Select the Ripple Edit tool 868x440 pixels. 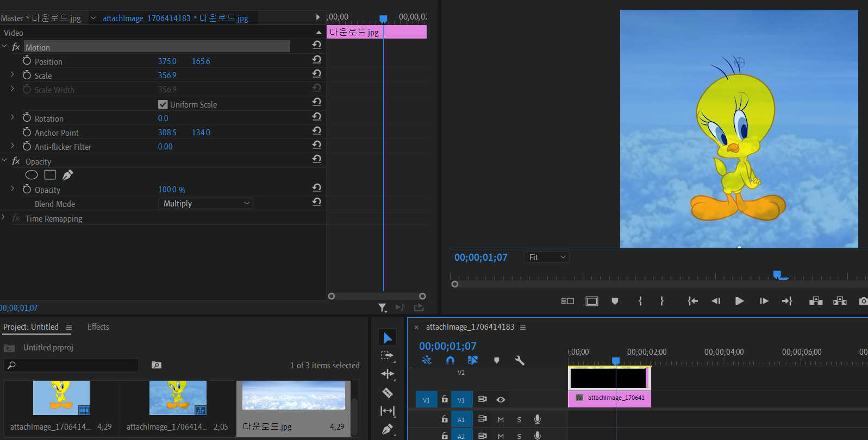pos(388,374)
